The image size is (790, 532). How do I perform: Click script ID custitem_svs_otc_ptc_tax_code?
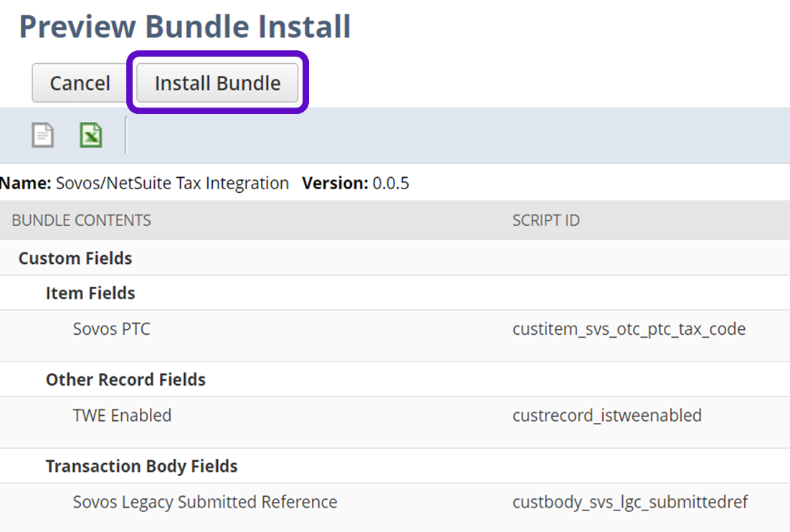pos(629,329)
